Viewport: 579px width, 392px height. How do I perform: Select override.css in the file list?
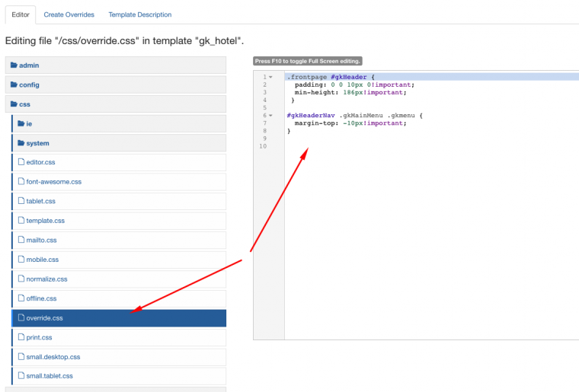(45, 318)
